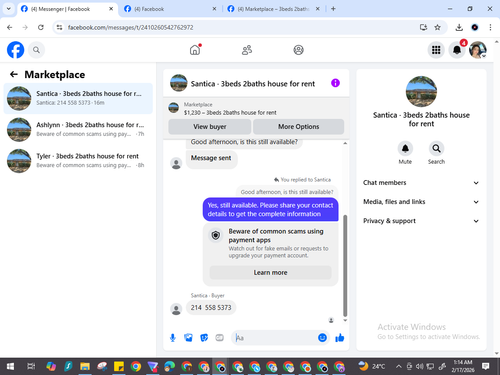Click the 214 558 5373 message bubble

pos(211,307)
